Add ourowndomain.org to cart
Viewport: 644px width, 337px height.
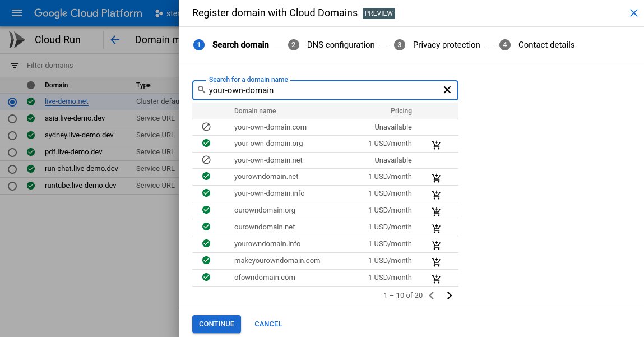(x=436, y=211)
